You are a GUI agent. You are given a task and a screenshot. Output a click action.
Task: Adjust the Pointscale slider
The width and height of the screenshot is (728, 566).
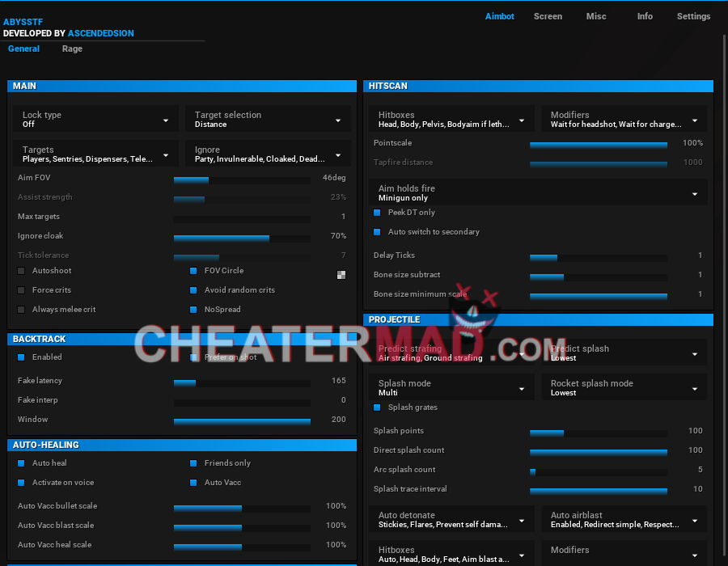[599, 146]
